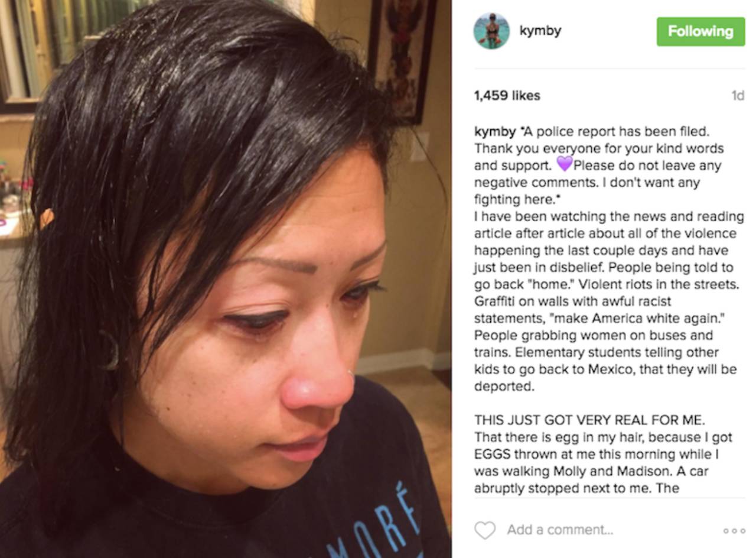The height and width of the screenshot is (558, 756).
Task: Open kymby's round profile avatar
Action: [x=491, y=31]
